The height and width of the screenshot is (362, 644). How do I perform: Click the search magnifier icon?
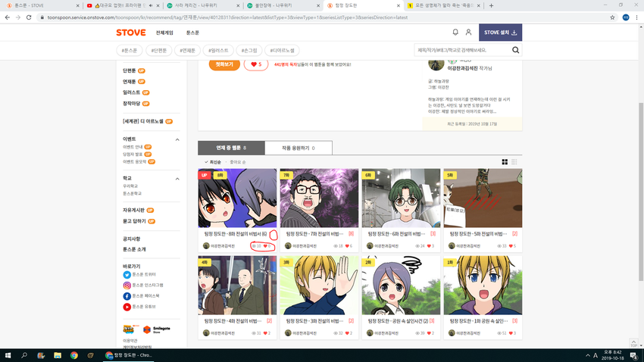(x=515, y=50)
